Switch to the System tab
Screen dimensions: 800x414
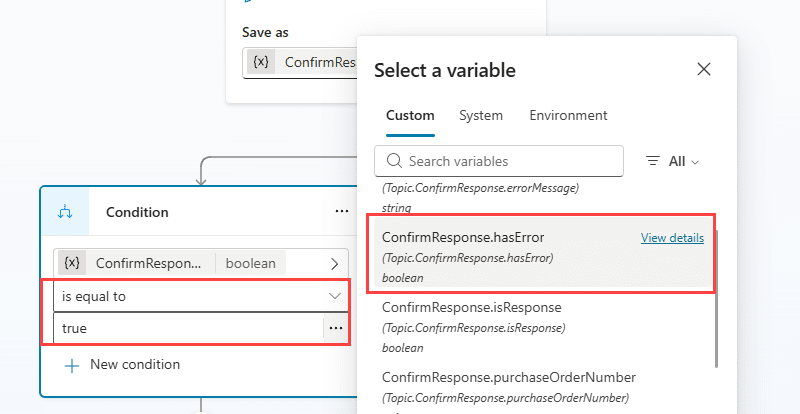pos(481,116)
